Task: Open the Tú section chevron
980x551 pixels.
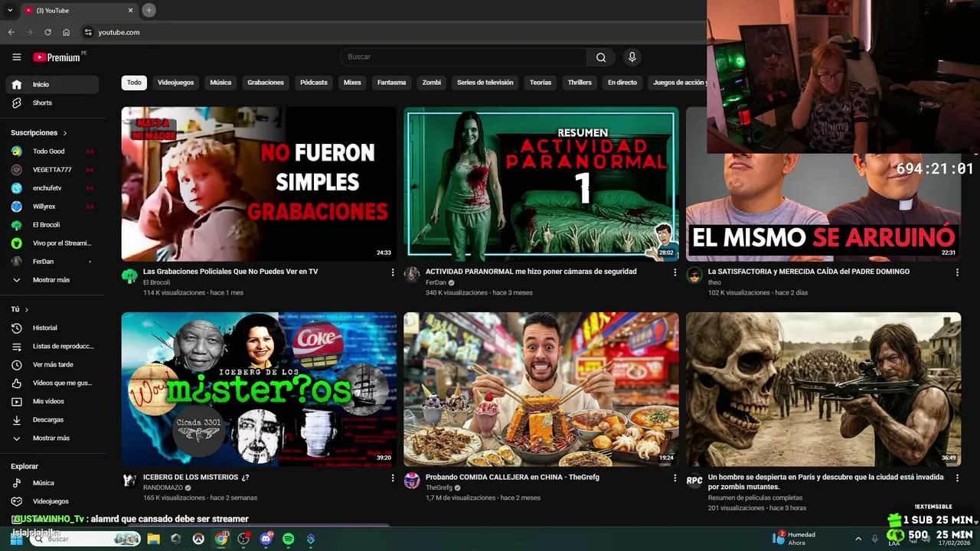Action: [x=27, y=310]
